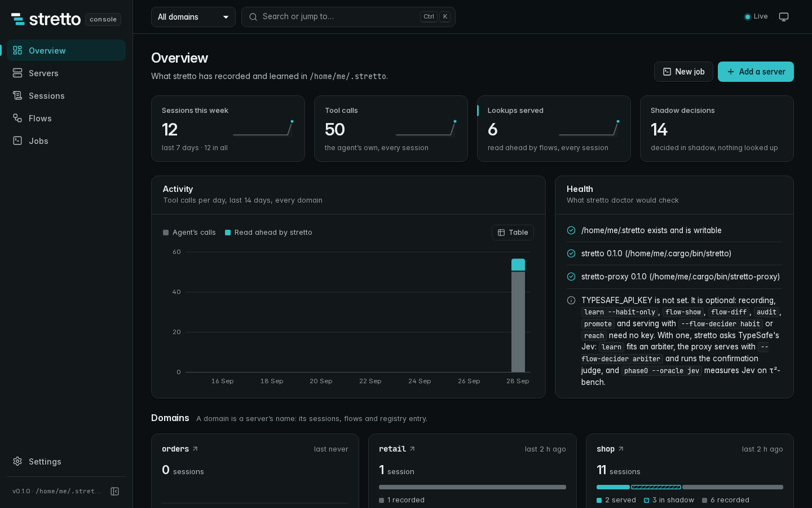Screen dimensions: 812x508
Task: Focus the Search or jump to field
Action: pyautogui.click(x=348, y=17)
